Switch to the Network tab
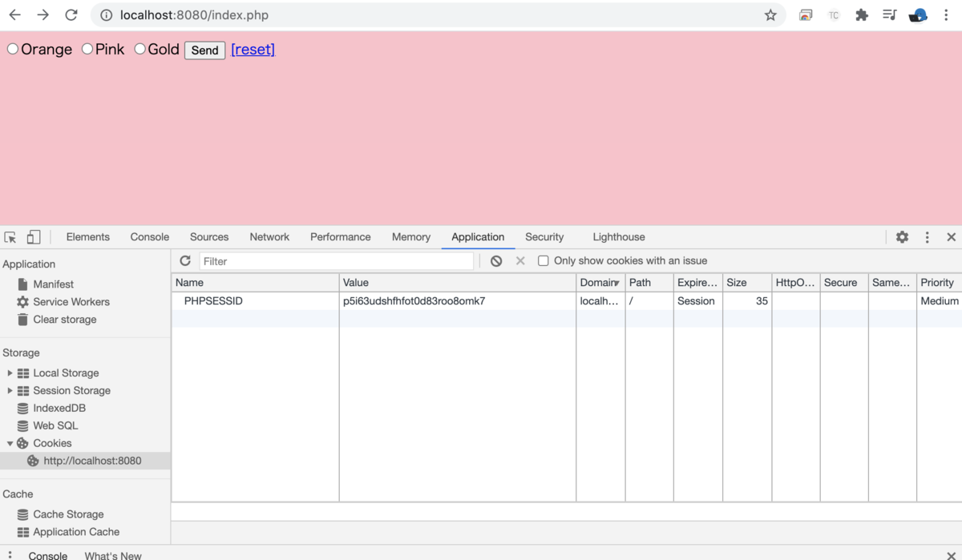The height and width of the screenshot is (560, 962). (269, 237)
